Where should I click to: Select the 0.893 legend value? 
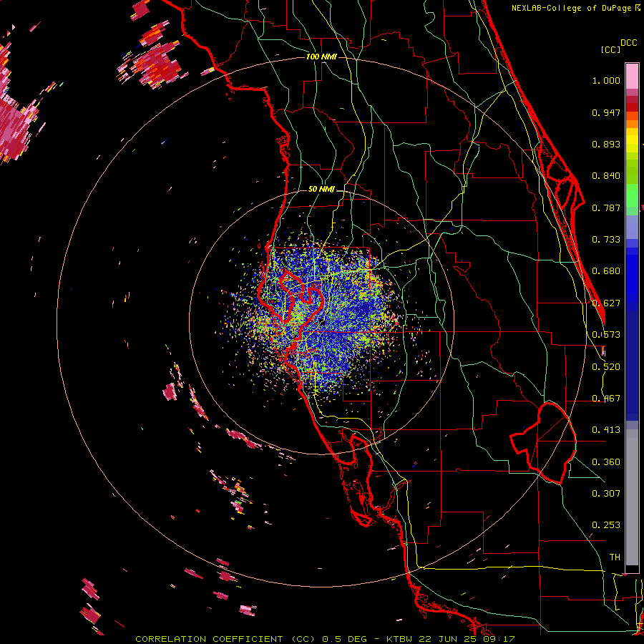pos(606,144)
